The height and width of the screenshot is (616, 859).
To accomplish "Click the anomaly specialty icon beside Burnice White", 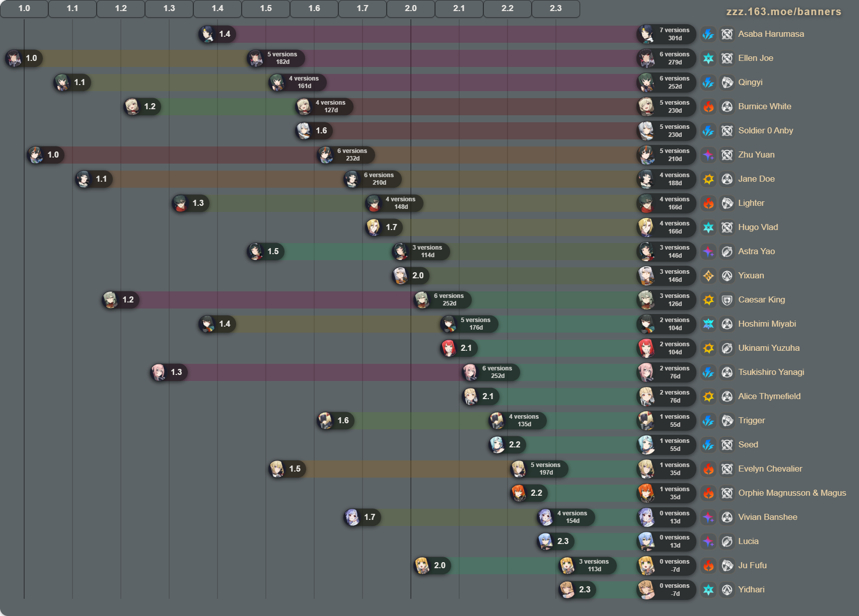I will pyautogui.click(x=727, y=107).
